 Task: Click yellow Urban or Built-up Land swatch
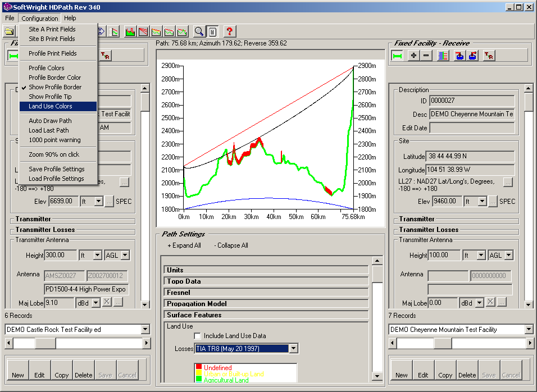199,373
